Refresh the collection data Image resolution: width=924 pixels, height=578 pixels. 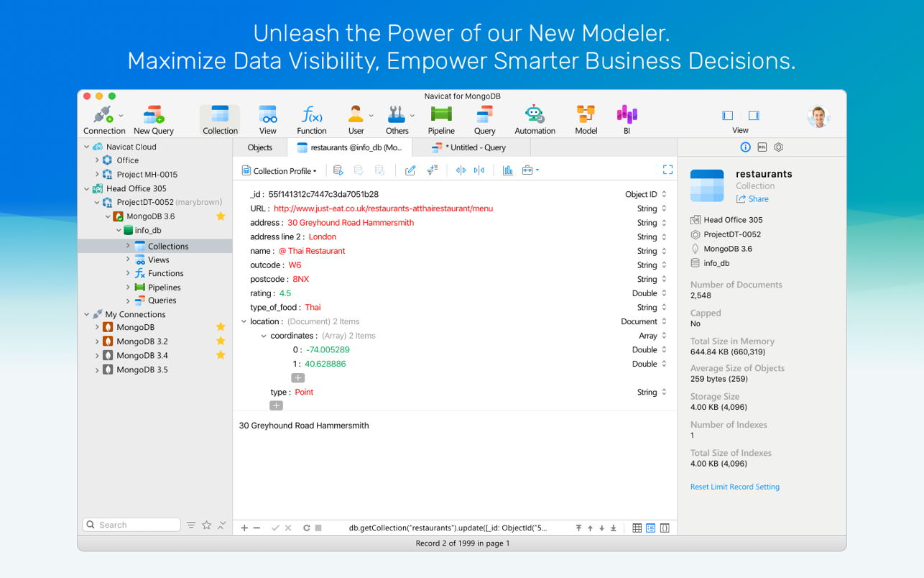[306, 528]
